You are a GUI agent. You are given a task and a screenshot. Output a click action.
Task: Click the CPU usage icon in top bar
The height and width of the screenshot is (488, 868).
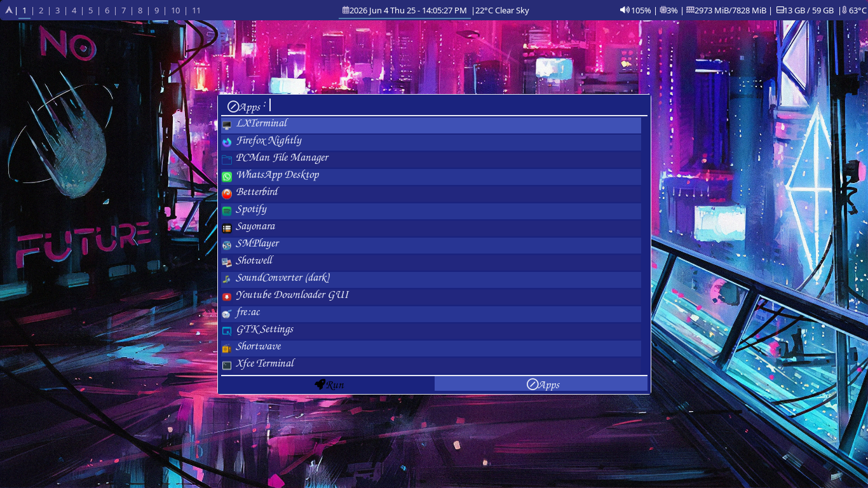point(663,10)
